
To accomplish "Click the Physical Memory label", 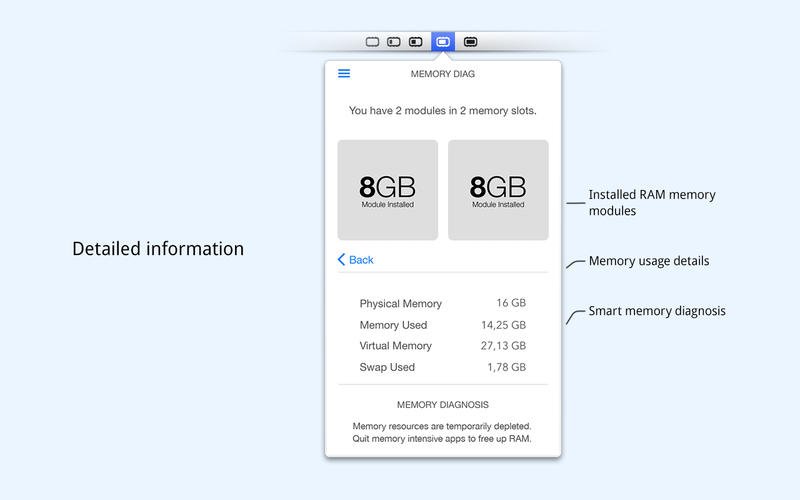I will (x=401, y=304).
